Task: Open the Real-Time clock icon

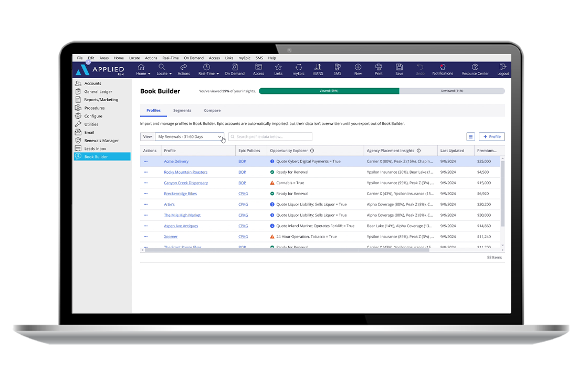Action: (x=206, y=67)
